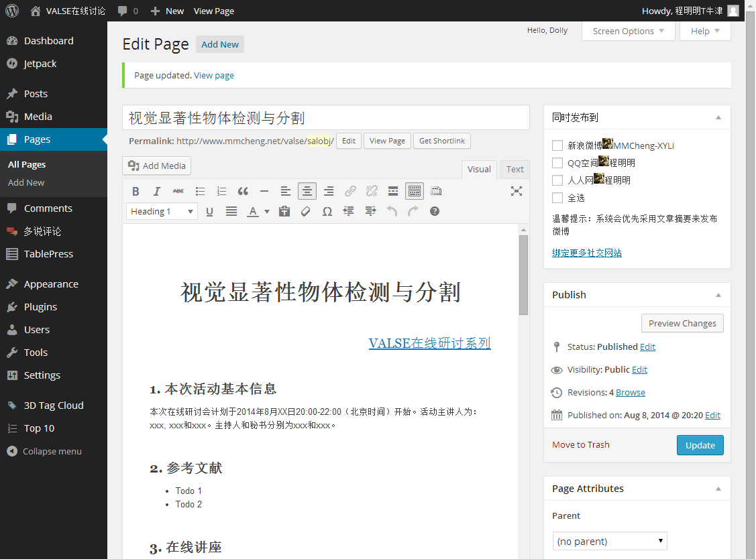Toggle bold formatting in editor toolbar
The width and height of the screenshot is (756, 559).
tap(136, 191)
